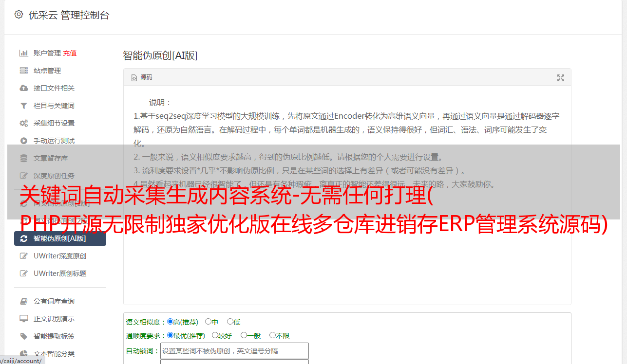Click the 自动锁词 input field
The width and height of the screenshot is (627, 364).
pyautogui.click(x=234, y=351)
